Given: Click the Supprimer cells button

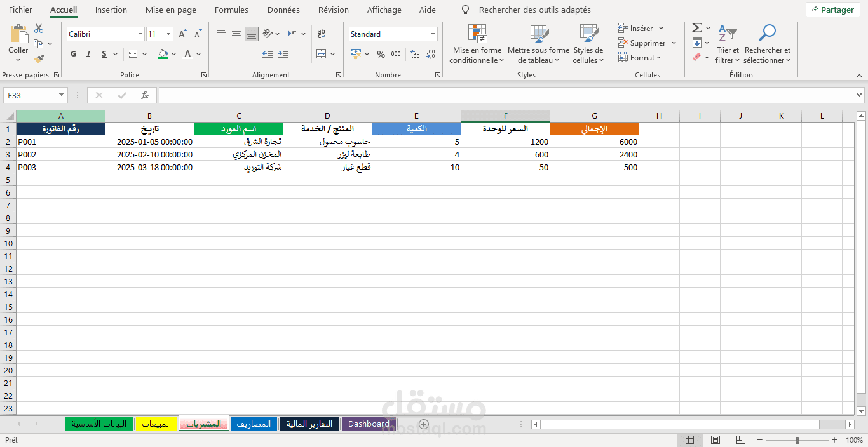Looking at the screenshot, I should pos(648,43).
